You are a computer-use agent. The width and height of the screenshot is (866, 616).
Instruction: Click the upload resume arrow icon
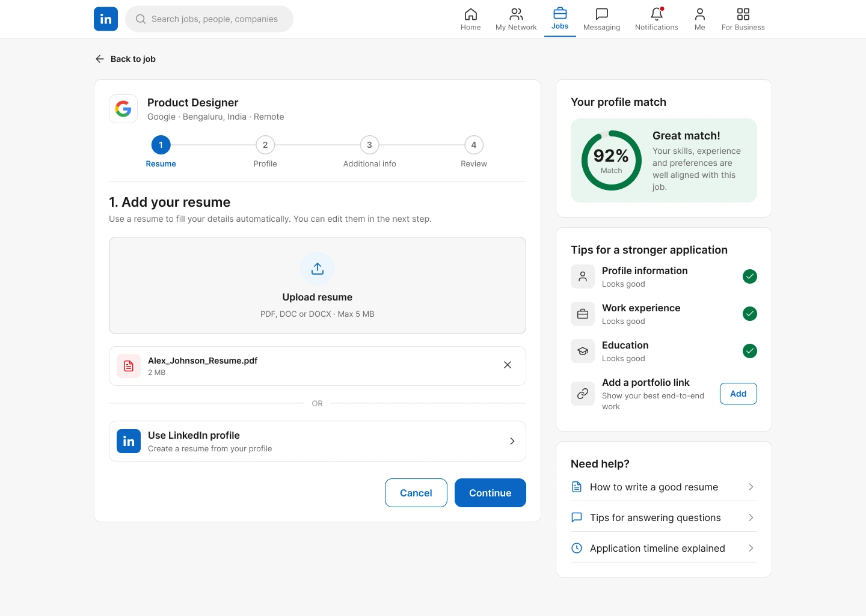pyautogui.click(x=318, y=269)
